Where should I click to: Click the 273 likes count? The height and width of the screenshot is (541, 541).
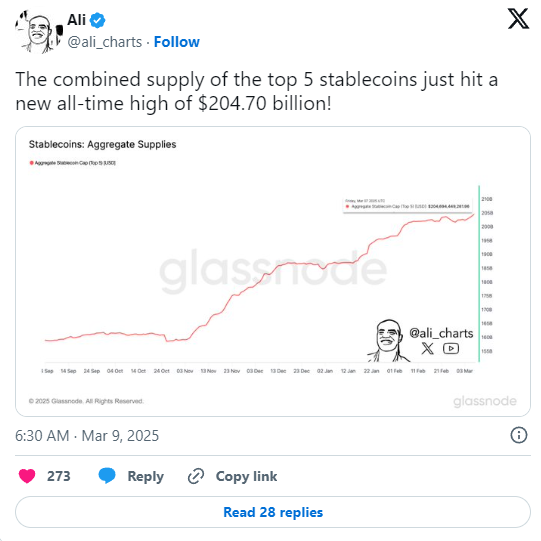coord(59,476)
